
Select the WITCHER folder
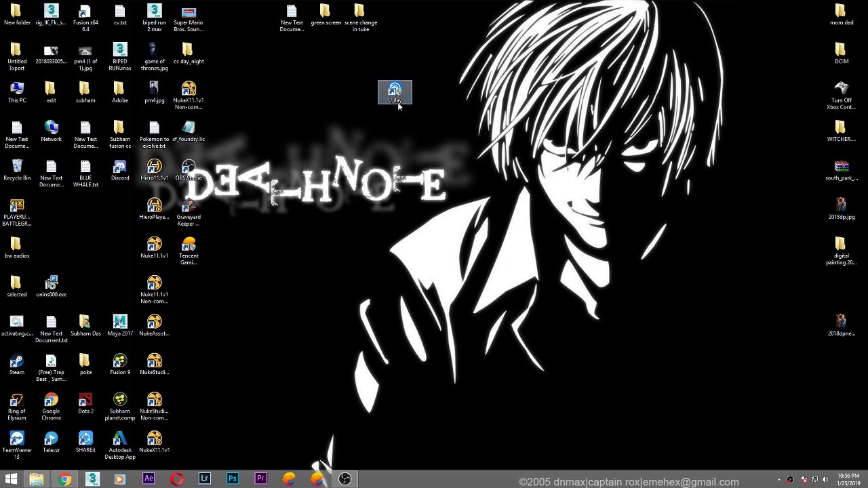841,131
